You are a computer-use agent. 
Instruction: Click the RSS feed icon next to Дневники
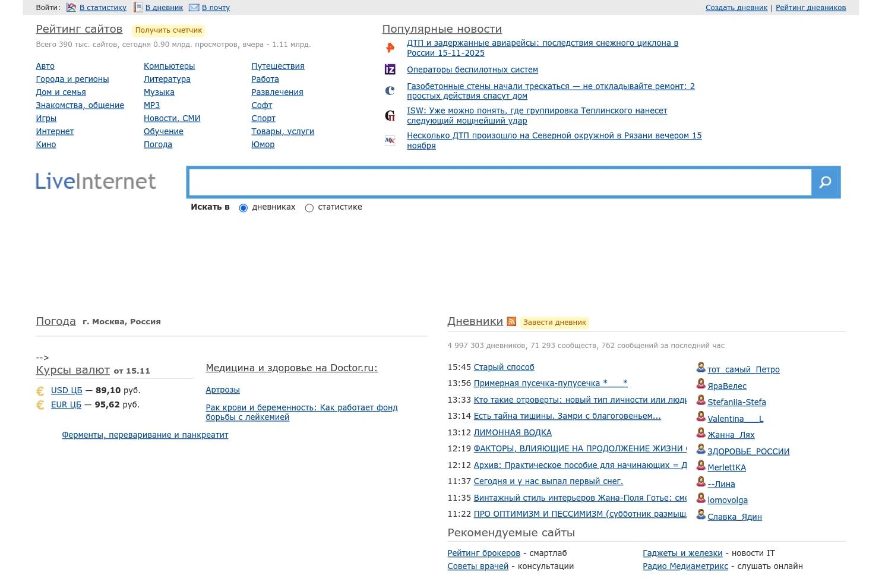click(511, 321)
